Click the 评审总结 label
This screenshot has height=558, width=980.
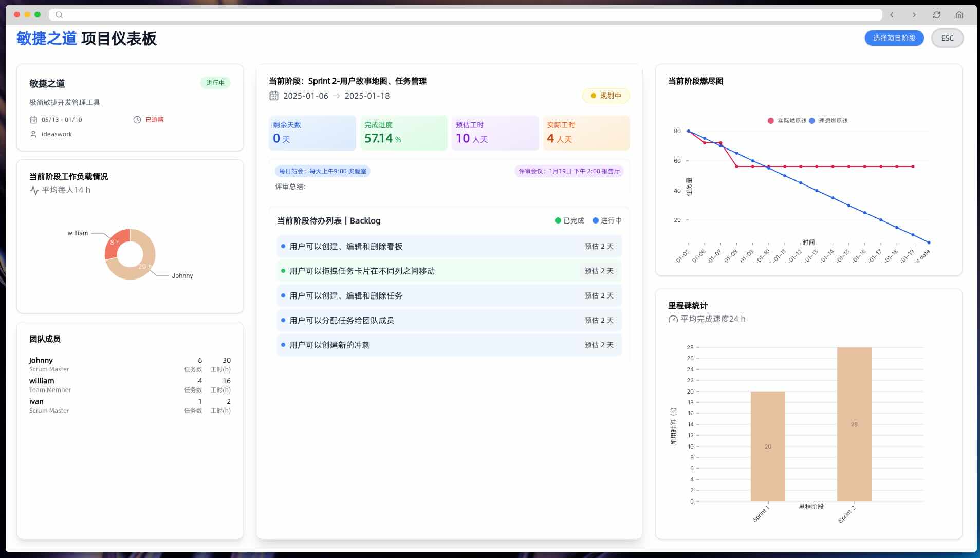[290, 187]
